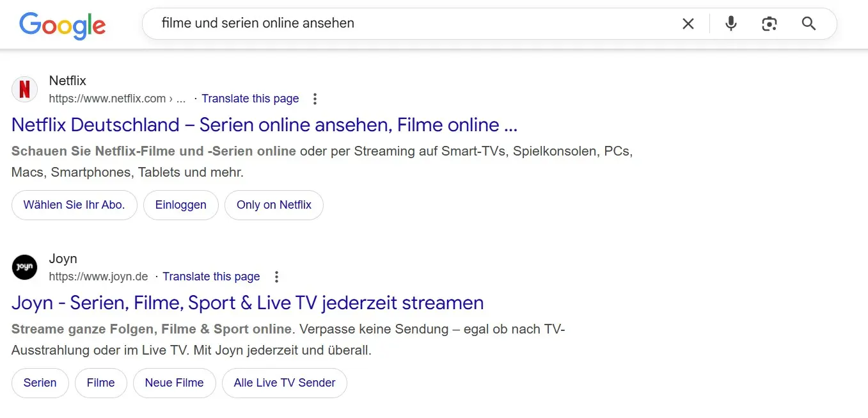Open the three-dot menu on the Netflix result

(315, 99)
